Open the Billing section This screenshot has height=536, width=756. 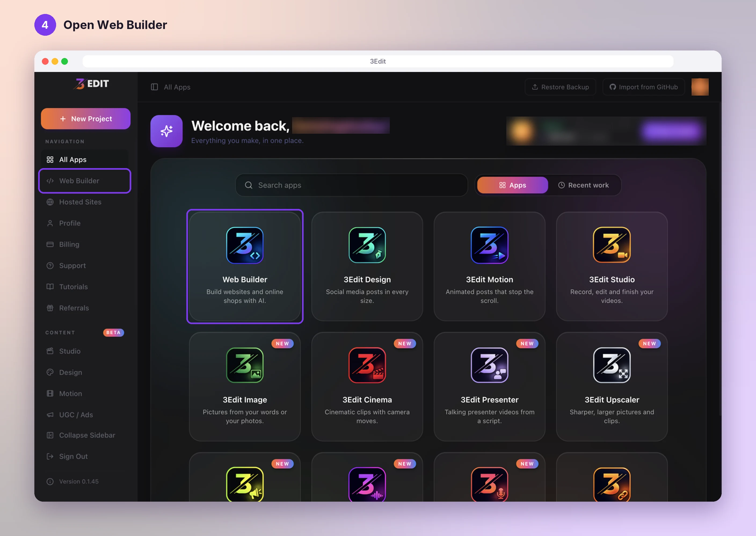pyautogui.click(x=85, y=244)
